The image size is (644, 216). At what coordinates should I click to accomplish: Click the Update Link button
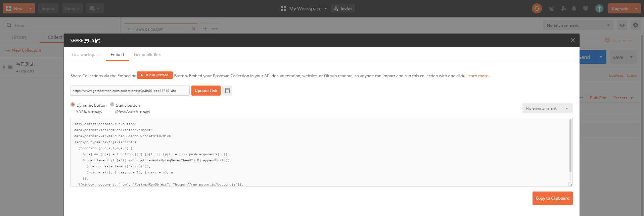pos(206,91)
